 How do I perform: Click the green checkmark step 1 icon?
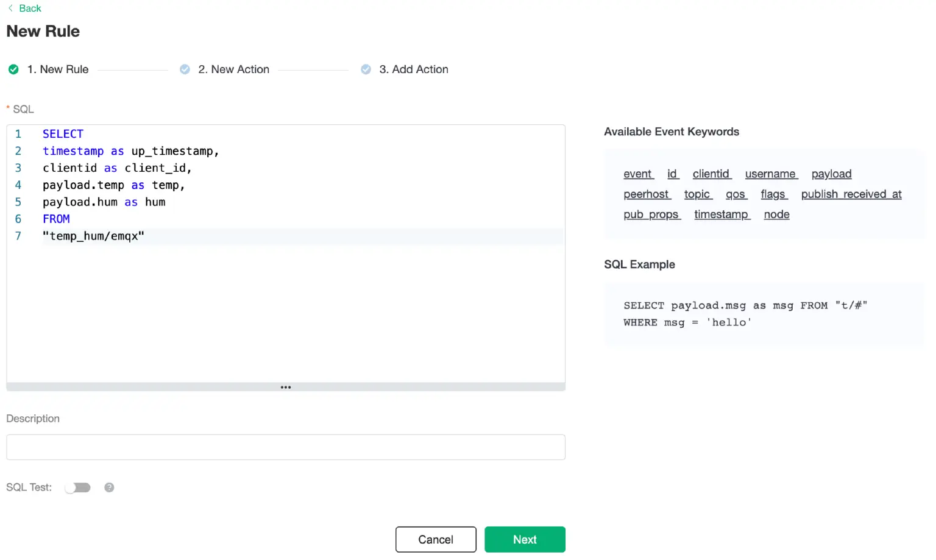(x=13, y=69)
